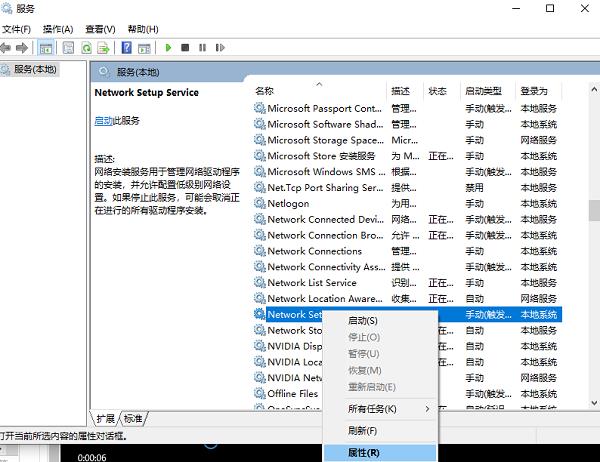Select the Network Location Awareness row
The height and width of the screenshot is (462, 600).
pyautogui.click(x=406, y=298)
